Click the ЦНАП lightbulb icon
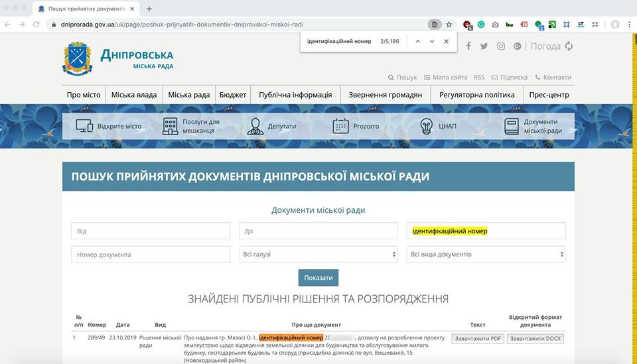Viewport: 637px width, 364px height. click(426, 126)
